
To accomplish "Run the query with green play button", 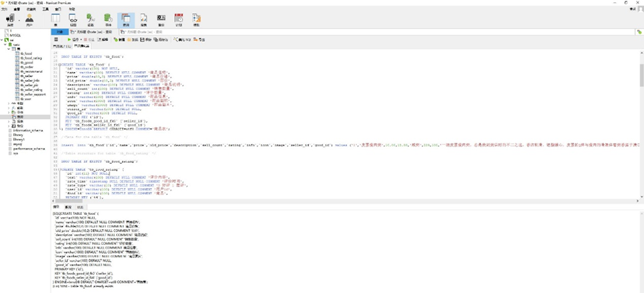I will tap(73, 39).
